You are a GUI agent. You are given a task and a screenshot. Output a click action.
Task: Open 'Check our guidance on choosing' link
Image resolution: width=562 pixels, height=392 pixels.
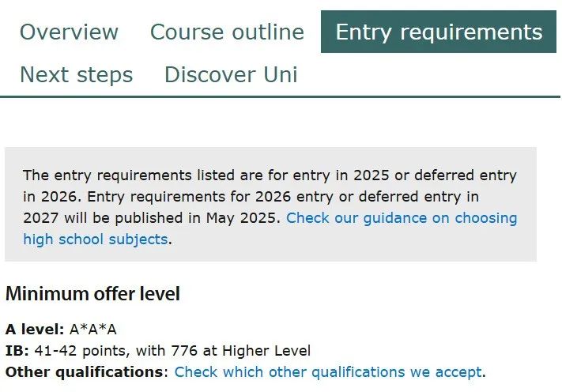coord(402,218)
